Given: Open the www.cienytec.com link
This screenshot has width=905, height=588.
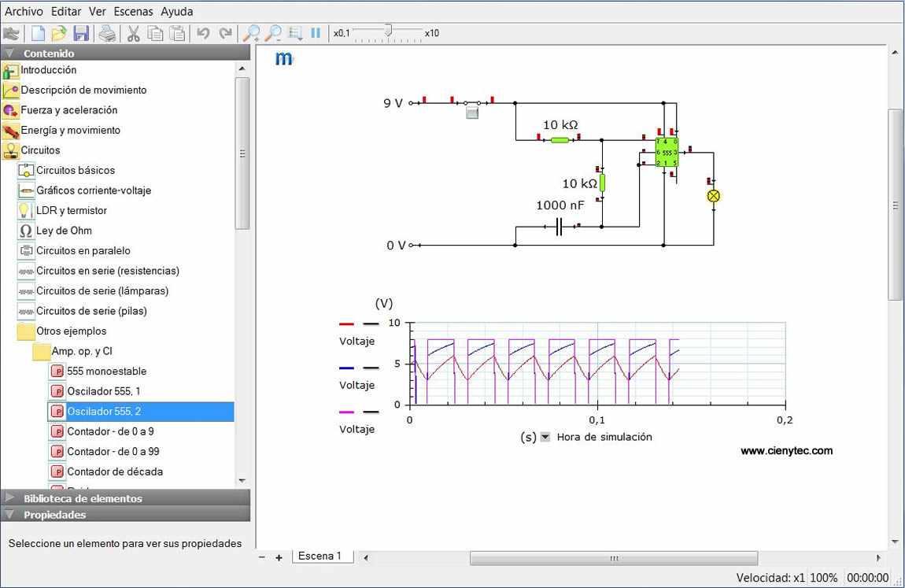Looking at the screenshot, I should 786,451.
